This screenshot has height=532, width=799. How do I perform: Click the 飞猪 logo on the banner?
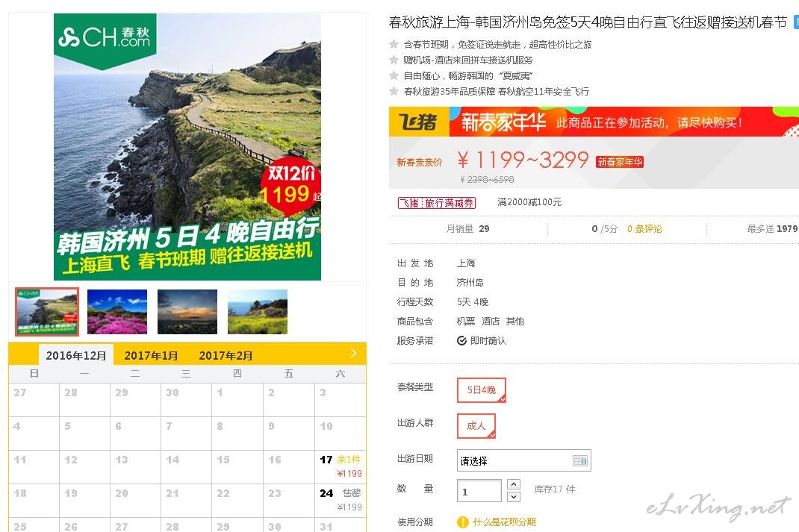[x=419, y=122]
